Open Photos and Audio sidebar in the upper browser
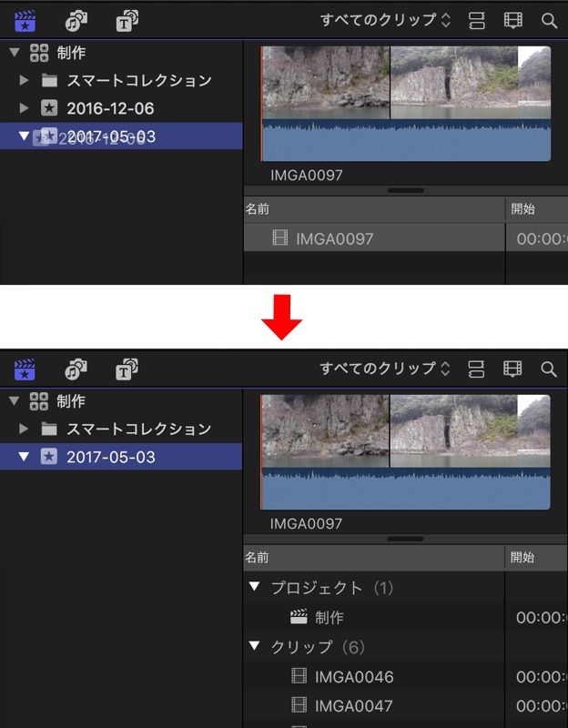The width and height of the screenshot is (568, 728). pos(76,20)
